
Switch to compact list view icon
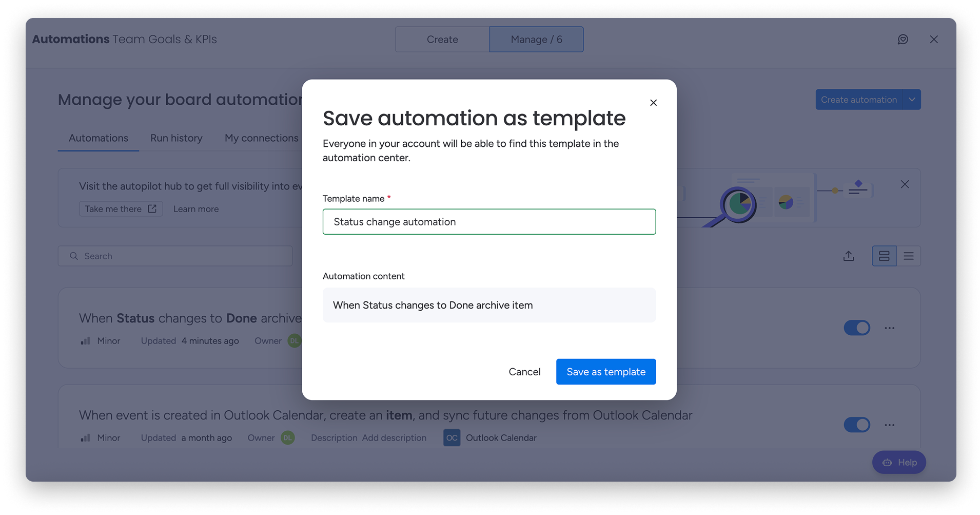click(908, 256)
